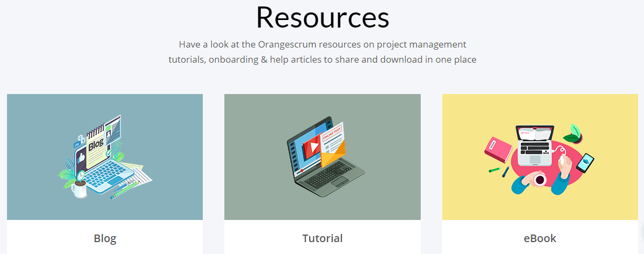The image size is (644, 254).
Task: Click the Blog notepad illustration icon
Action: (x=97, y=145)
